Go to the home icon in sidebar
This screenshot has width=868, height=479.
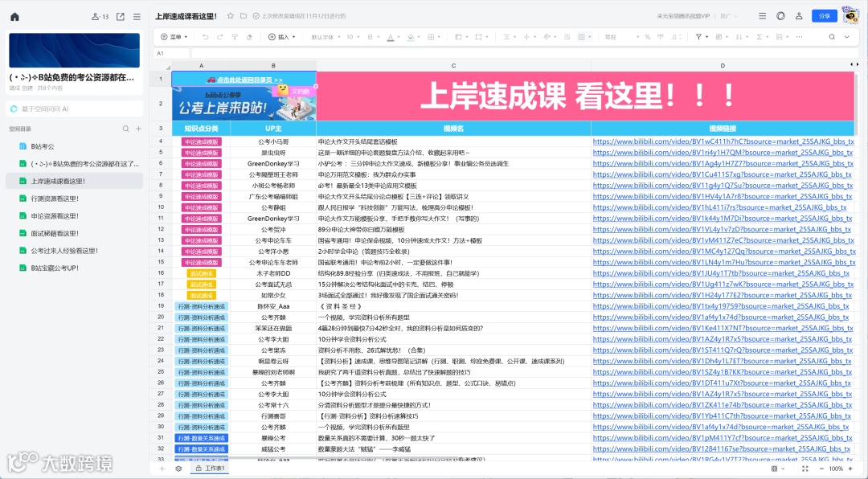click(15, 17)
